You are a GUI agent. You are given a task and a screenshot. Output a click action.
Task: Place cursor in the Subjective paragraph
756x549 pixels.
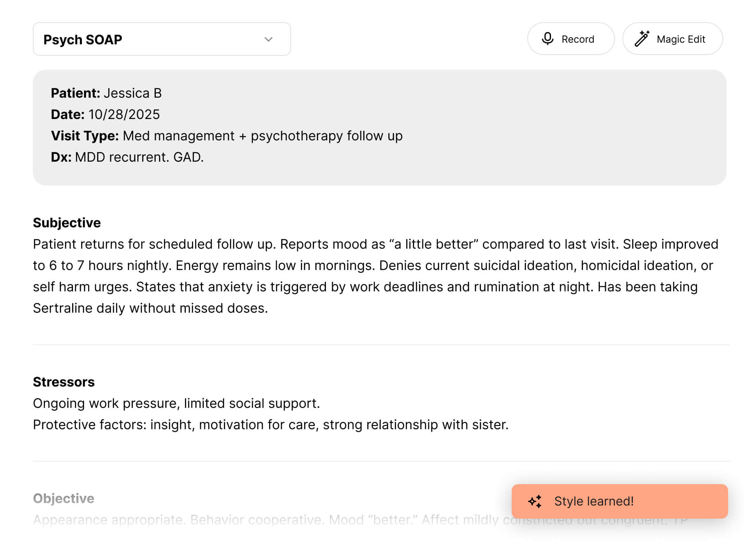click(369, 276)
